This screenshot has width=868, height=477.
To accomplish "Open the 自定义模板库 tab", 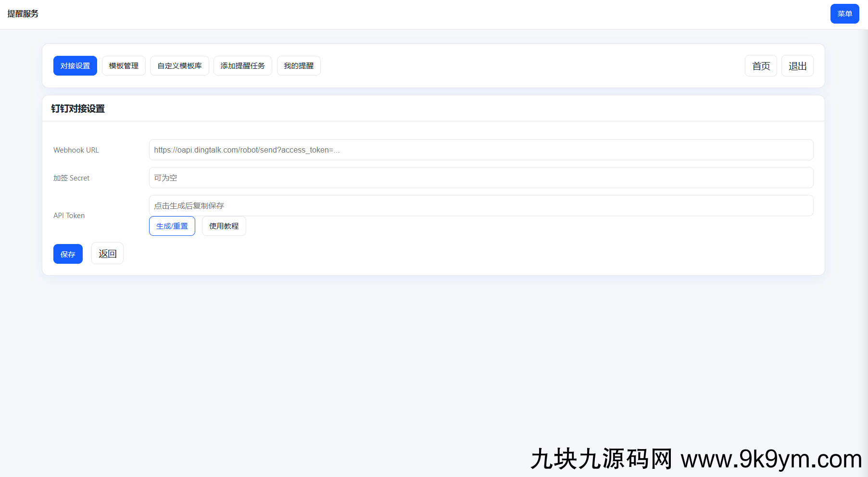I will (179, 65).
